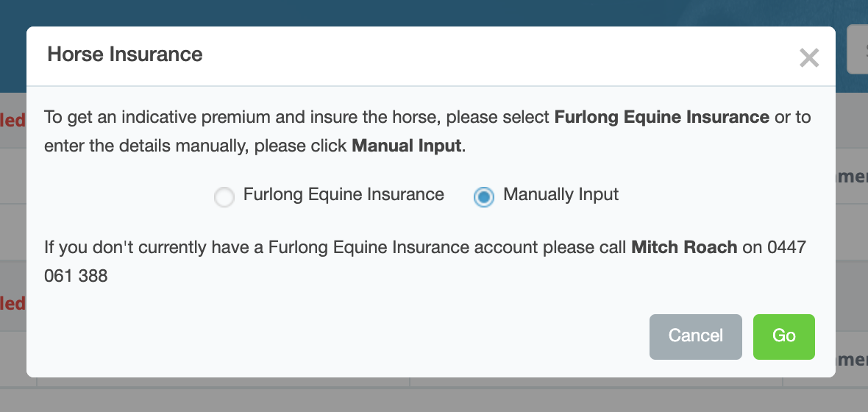Close the Horse Insurance dialog
The image size is (868, 412).
coord(809,58)
